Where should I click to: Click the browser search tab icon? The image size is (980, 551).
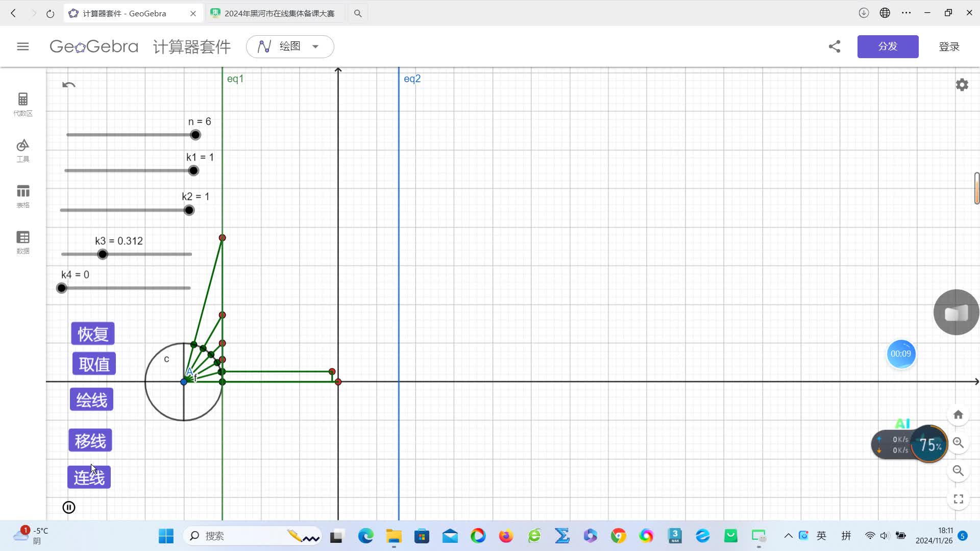pos(358,13)
